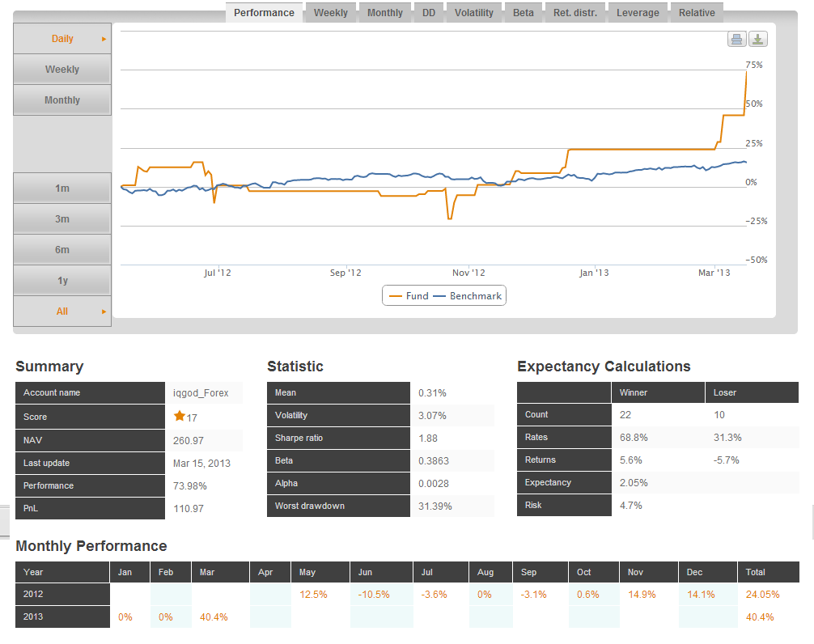Click the Risk value 4.7%
The image size is (814, 644).
pos(631,506)
